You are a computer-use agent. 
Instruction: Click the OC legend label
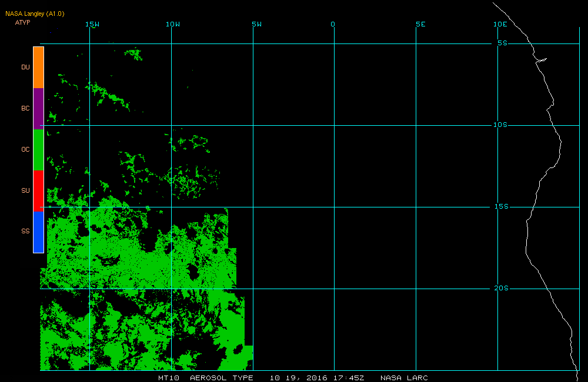tap(25, 150)
